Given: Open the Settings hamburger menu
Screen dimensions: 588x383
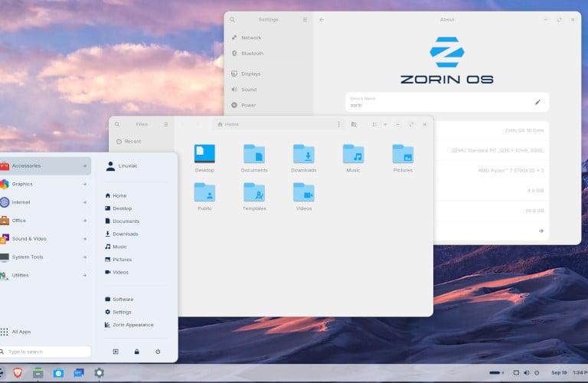Looking at the screenshot, I should click(305, 19).
